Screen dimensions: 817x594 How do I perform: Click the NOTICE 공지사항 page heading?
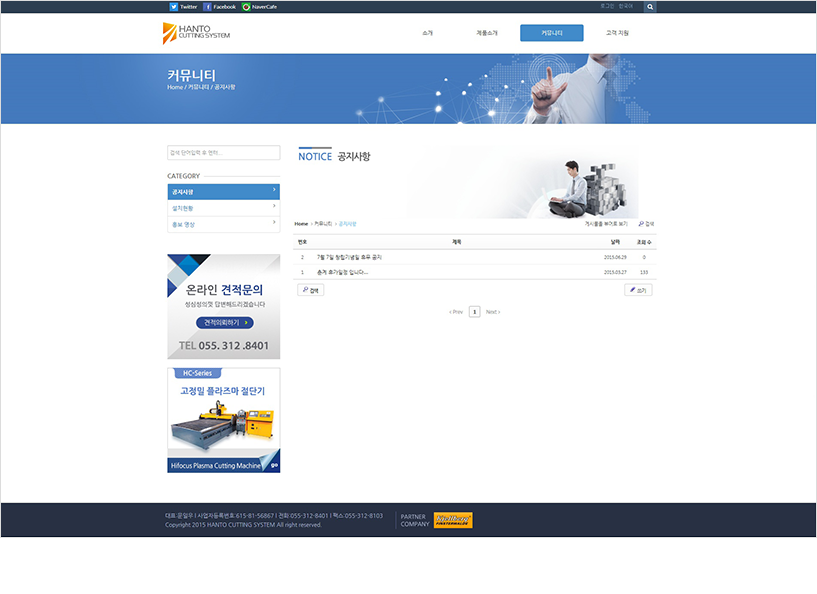pos(334,156)
